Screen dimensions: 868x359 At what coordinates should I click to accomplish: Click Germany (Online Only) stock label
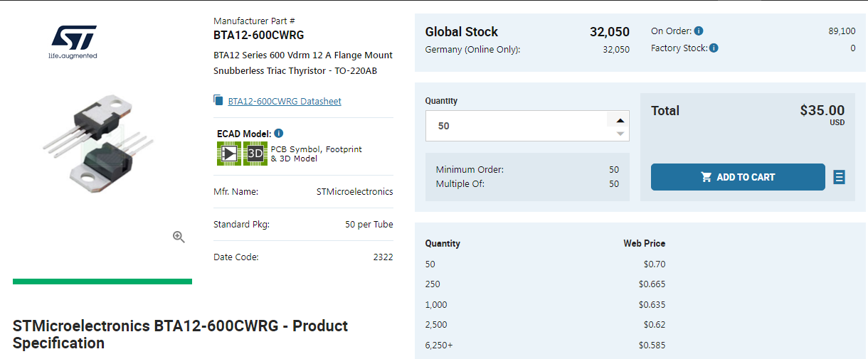click(472, 50)
